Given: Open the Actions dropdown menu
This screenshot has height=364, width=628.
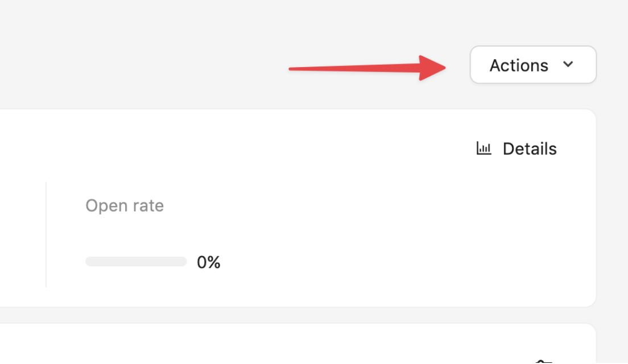Looking at the screenshot, I should click(532, 65).
